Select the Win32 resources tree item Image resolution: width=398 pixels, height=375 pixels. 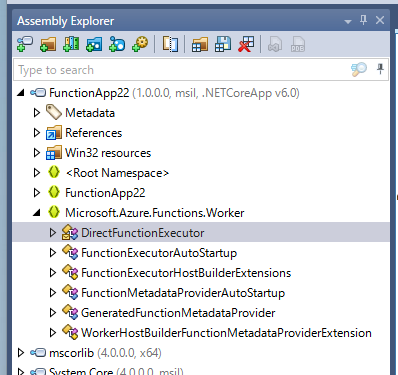108,153
